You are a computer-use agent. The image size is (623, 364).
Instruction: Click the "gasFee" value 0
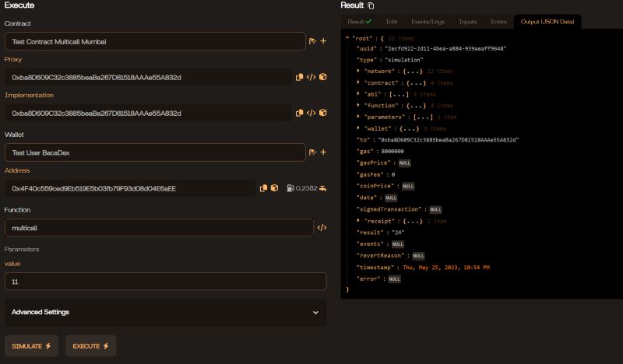[x=393, y=174]
